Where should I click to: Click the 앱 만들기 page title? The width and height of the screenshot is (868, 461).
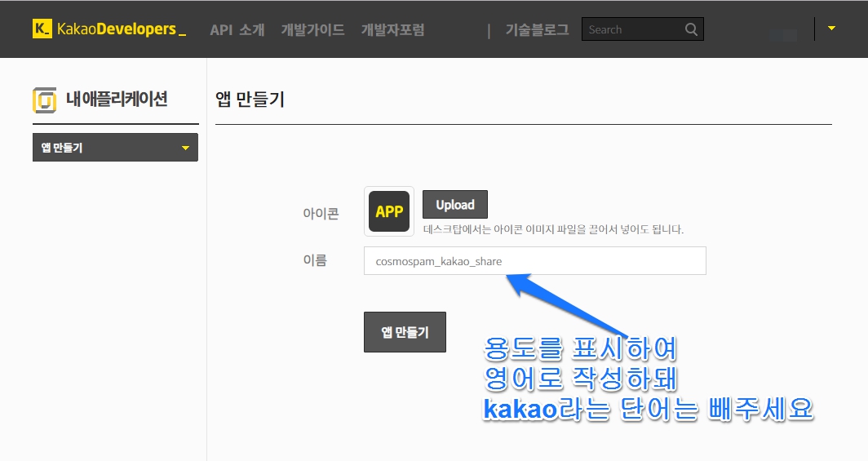[x=250, y=100]
